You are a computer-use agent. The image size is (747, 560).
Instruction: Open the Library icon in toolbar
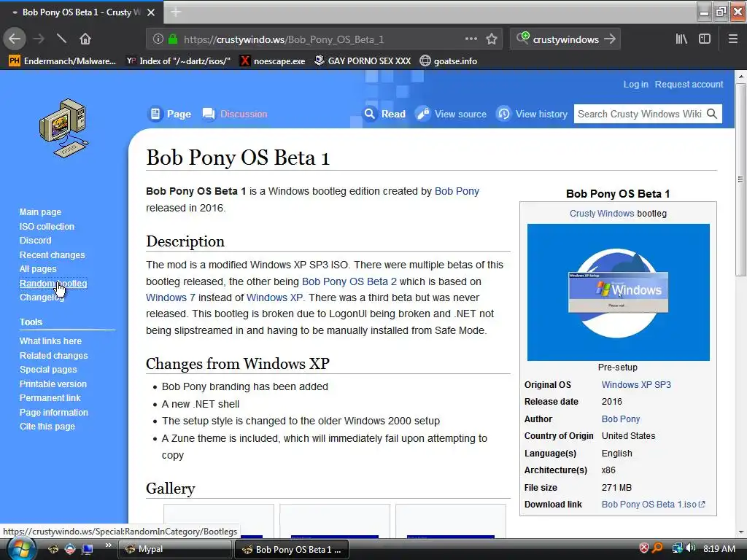(681, 39)
